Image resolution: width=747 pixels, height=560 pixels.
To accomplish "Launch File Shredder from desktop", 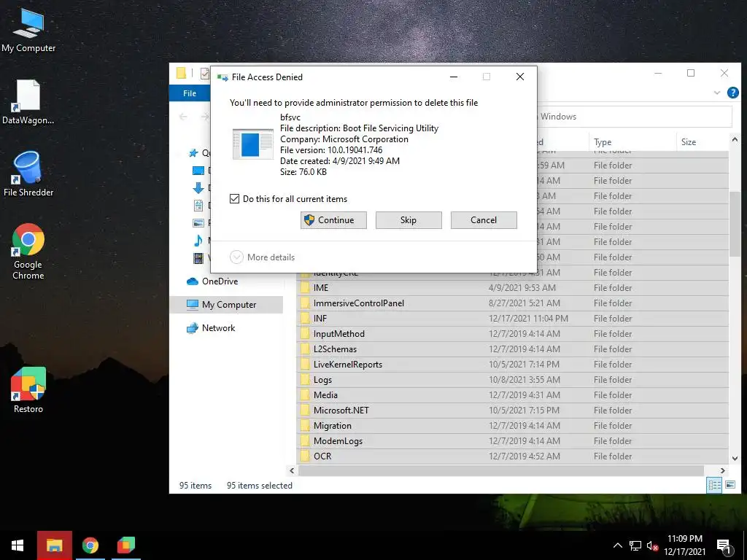I will click(x=28, y=174).
